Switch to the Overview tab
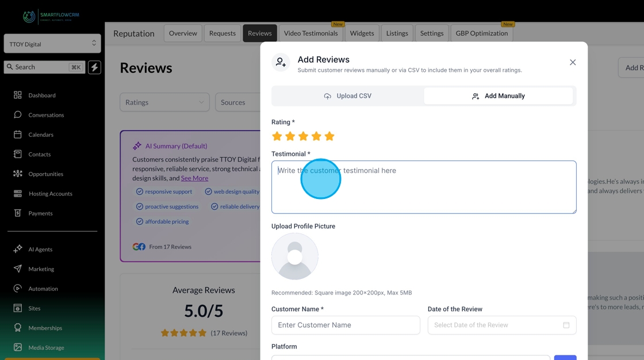The image size is (644, 360). coord(183,33)
